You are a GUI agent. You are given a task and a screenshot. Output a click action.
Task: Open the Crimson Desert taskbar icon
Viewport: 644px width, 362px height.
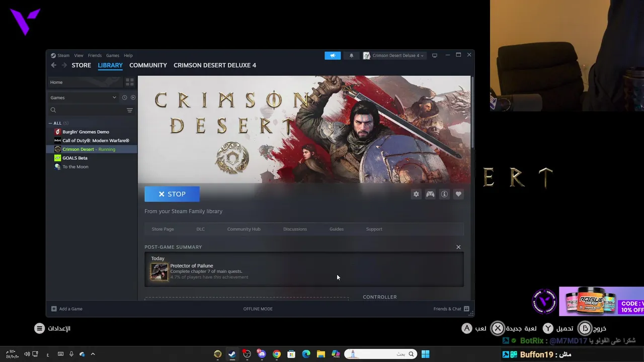click(217, 354)
